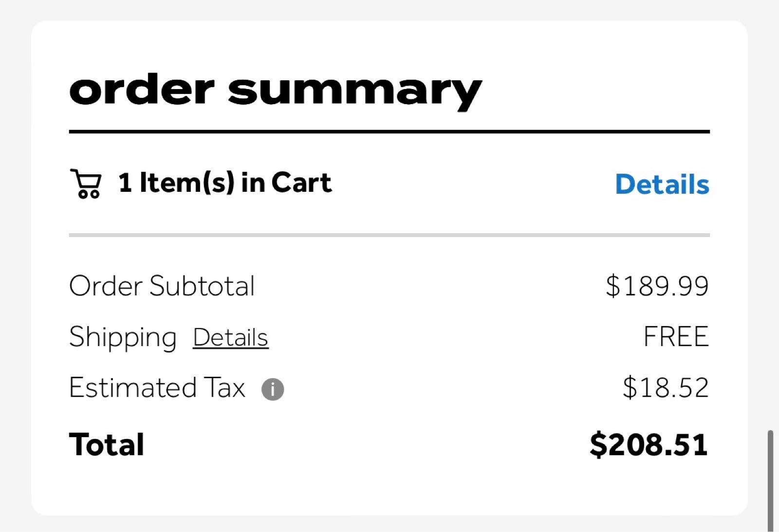Click the word 'summary' in the heading

(355, 91)
